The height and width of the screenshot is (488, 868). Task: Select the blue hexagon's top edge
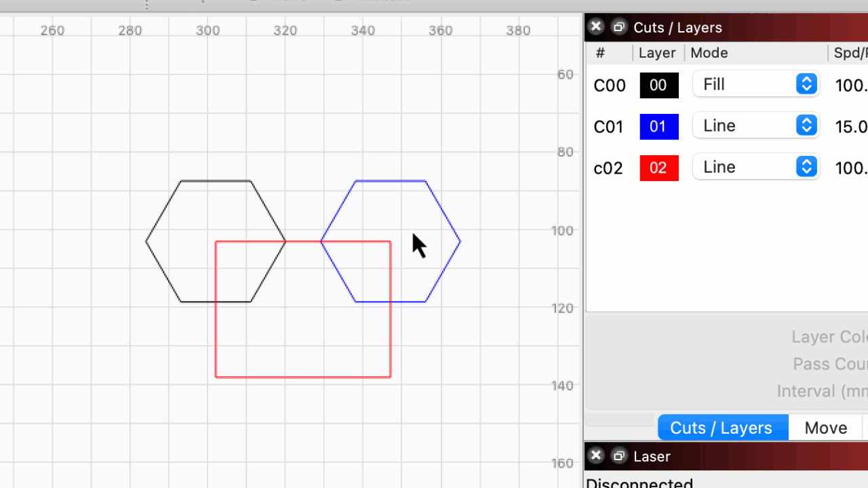391,181
